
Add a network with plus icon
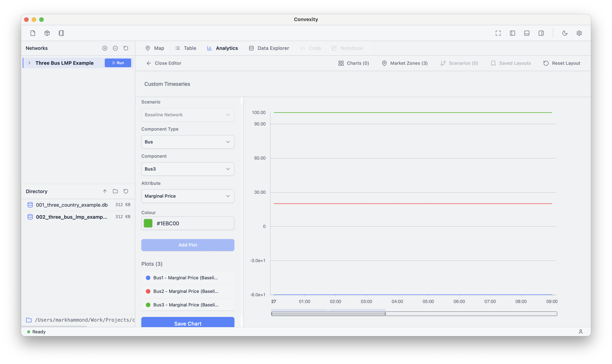[x=105, y=48]
